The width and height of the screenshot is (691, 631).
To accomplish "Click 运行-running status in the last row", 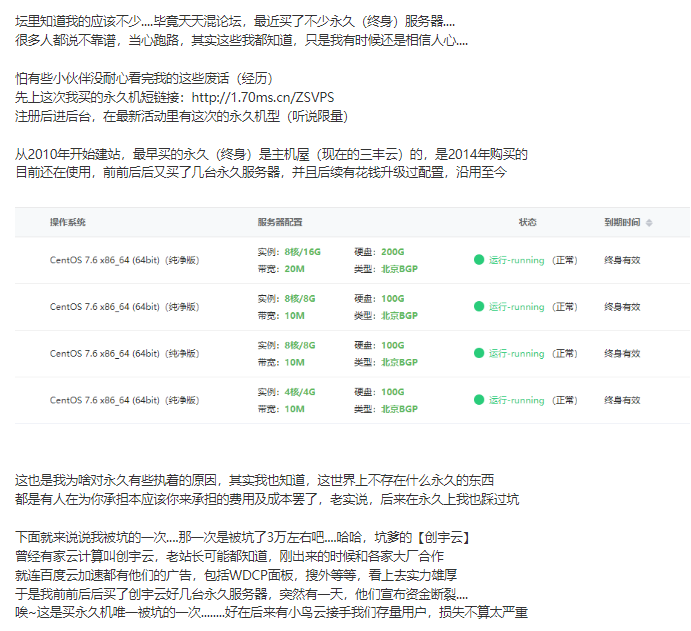I will [x=516, y=400].
